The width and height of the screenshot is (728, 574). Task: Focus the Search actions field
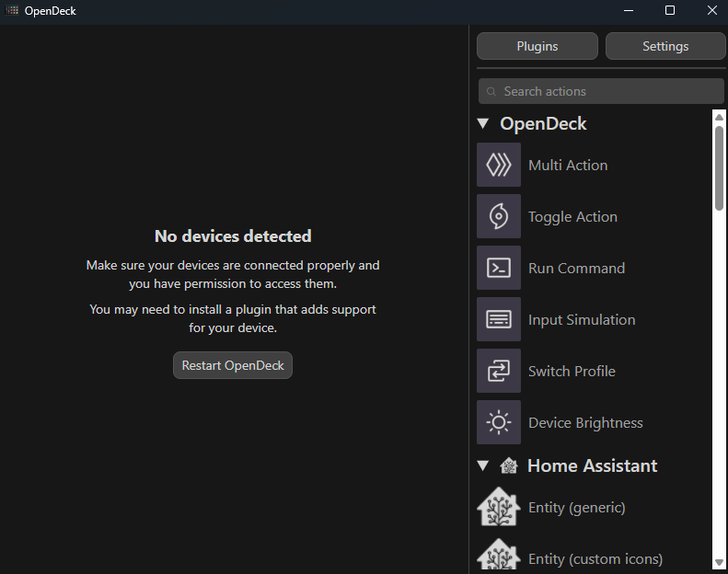601,91
